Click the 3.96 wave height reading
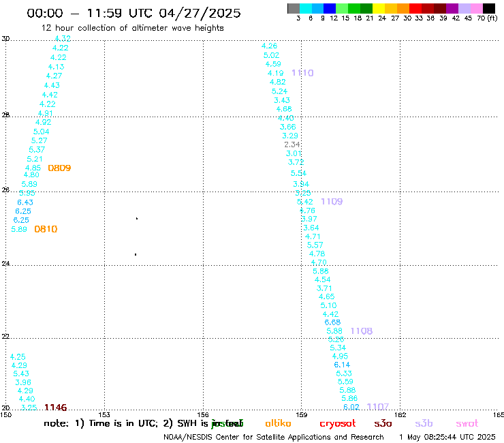This screenshot has width=504, height=443. tap(23, 382)
